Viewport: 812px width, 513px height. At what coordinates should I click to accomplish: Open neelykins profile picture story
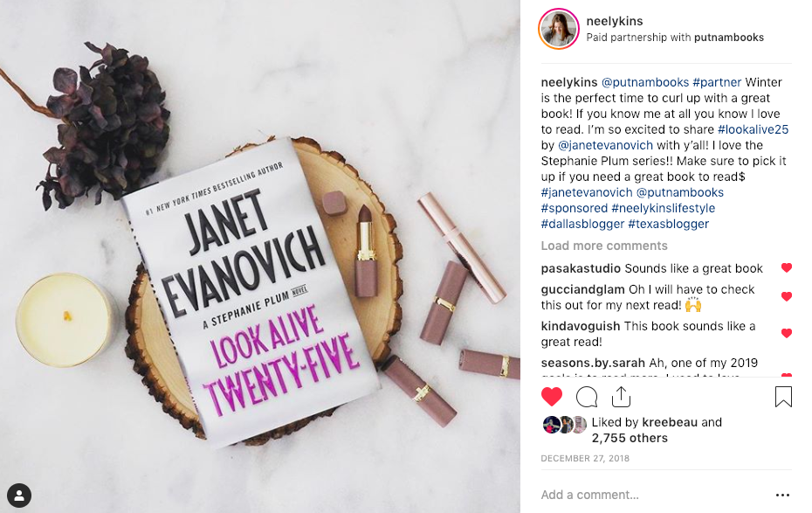pyautogui.click(x=558, y=29)
